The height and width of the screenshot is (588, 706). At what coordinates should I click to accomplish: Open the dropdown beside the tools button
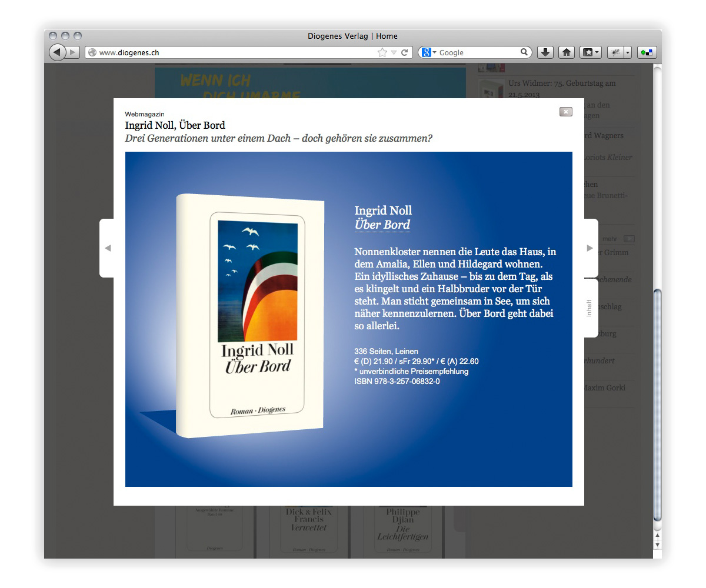tap(628, 52)
